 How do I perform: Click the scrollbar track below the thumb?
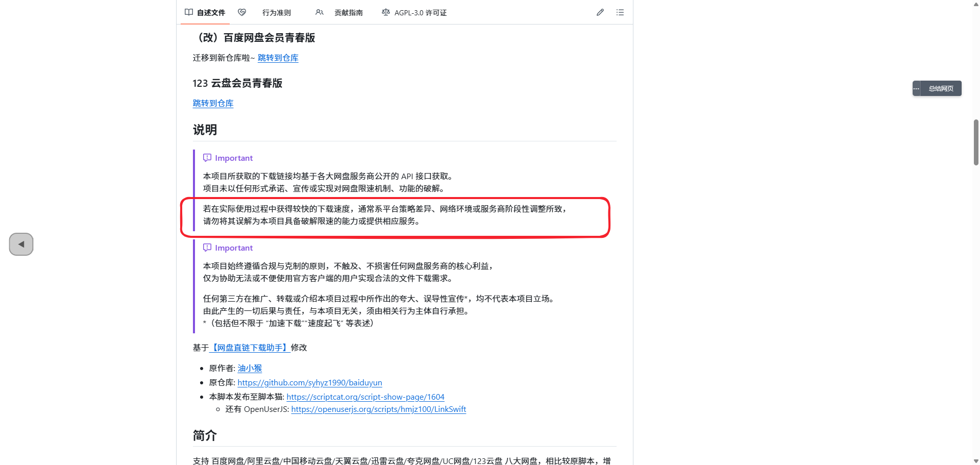(976, 306)
